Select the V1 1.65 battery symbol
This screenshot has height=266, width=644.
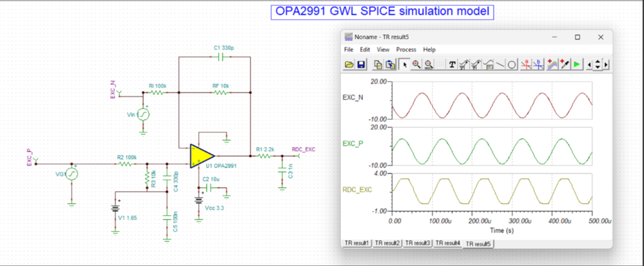[x=116, y=208]
